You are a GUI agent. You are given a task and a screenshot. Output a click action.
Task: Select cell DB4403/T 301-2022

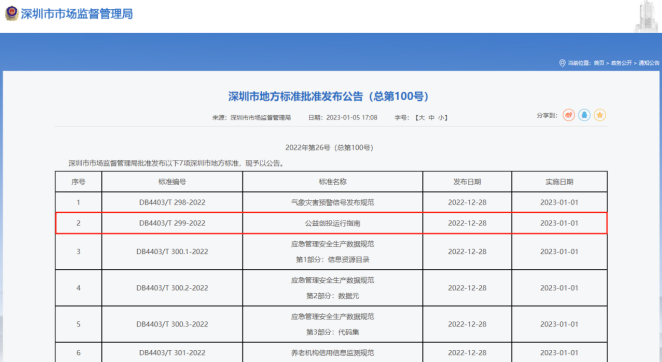click(x=172, y=353)
